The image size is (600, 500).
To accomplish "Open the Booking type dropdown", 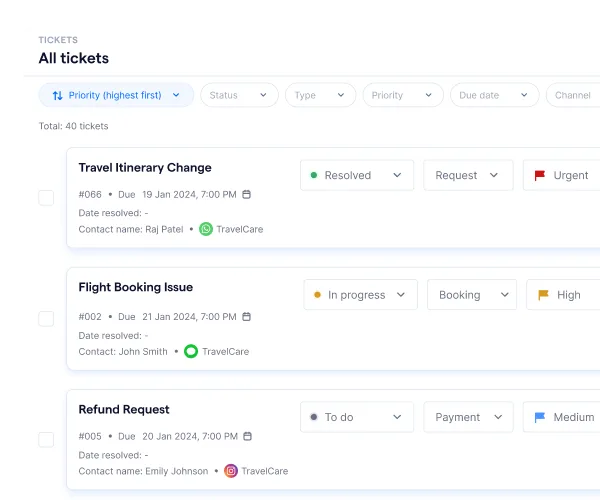I will click(x=472, y=295).
